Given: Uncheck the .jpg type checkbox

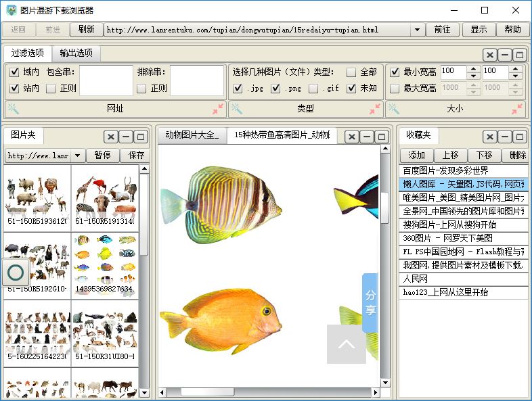Looking at the screenshot, I should click(238, 89).
